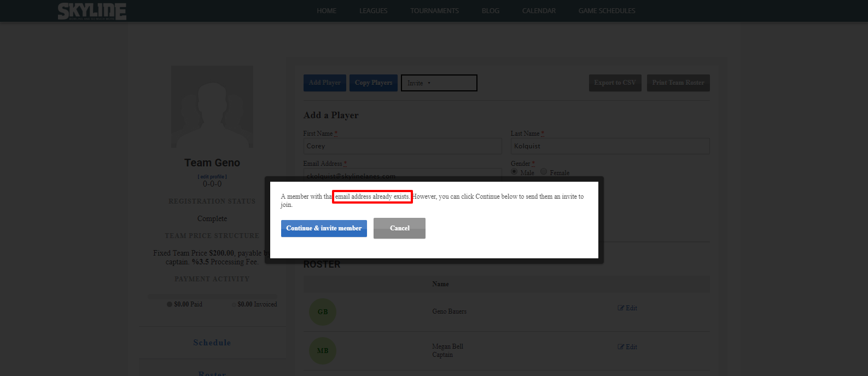Screen dimensions: 868x376
Task: Open the Leagues menu item
Action: coord(374,11)
